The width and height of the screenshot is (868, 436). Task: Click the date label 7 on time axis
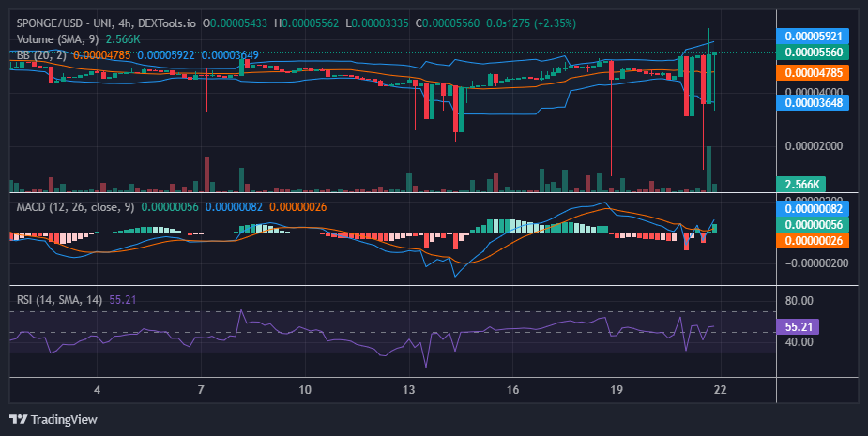pyautogui.click(x=201, y=389)
